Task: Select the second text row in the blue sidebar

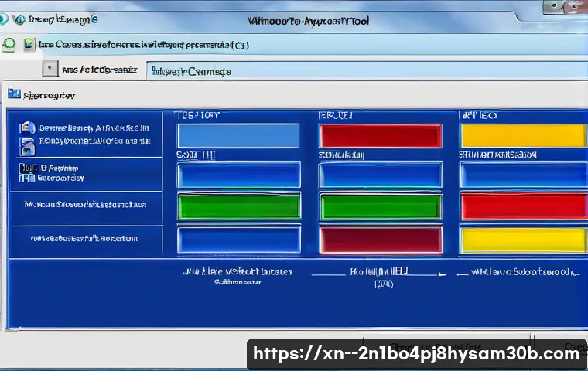Action: pyautogui.click(x=95, y=141)
